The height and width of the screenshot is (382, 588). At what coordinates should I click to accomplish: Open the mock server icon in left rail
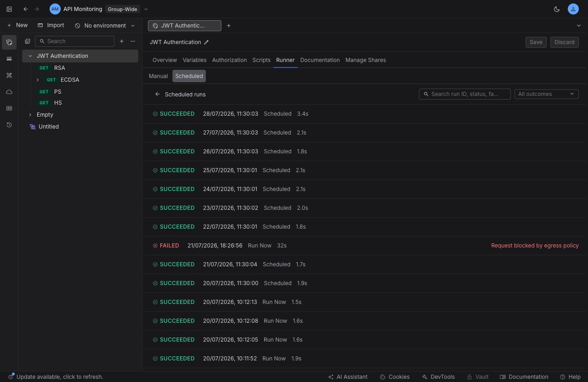click(9, 108)
